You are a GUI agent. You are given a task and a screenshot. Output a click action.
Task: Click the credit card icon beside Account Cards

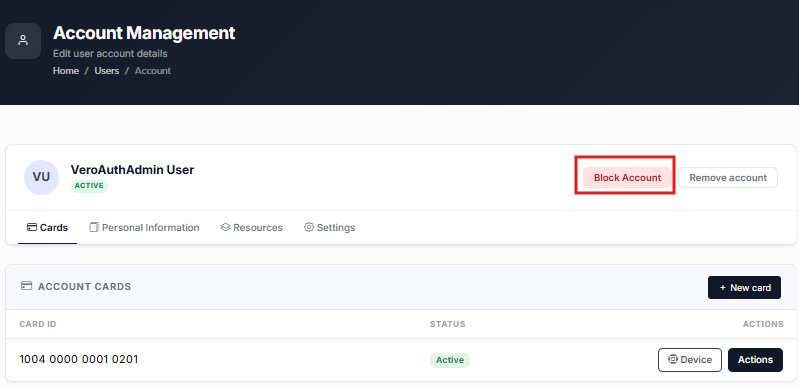coord(26,286)
